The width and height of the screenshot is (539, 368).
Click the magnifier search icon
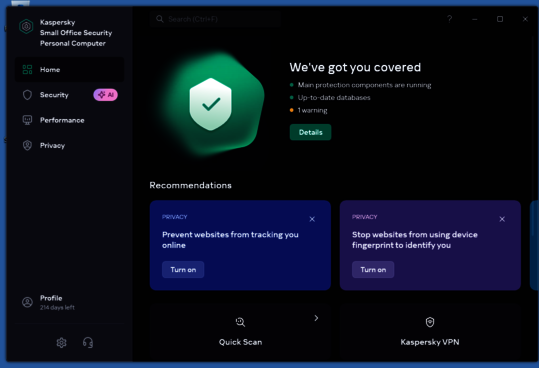[160, 19]
